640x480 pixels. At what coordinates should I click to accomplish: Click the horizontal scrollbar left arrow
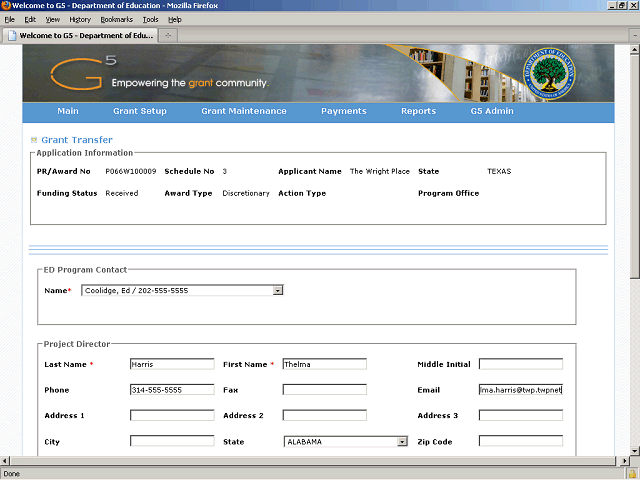(x=4, y=461)
